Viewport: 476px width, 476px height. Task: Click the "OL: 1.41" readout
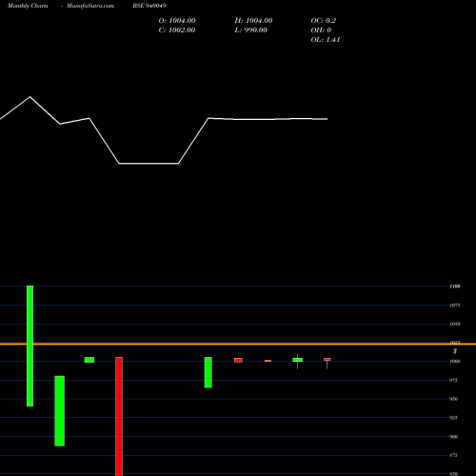[x=326, y=40]
